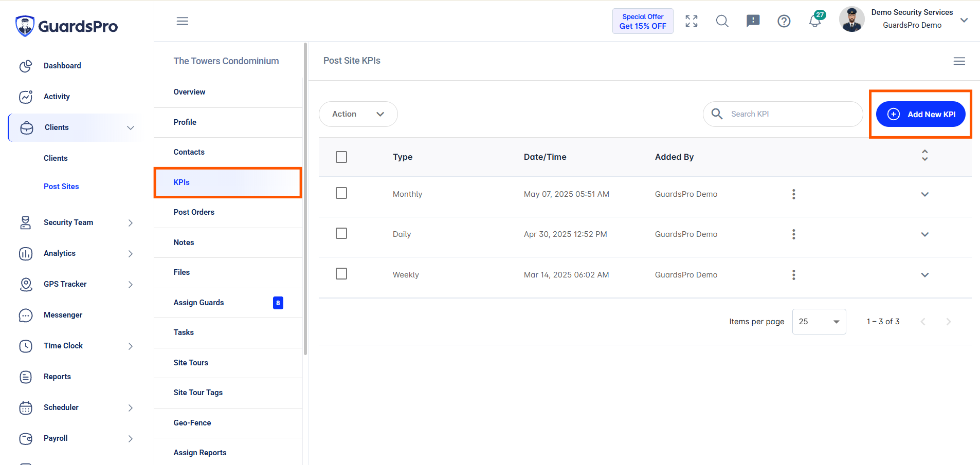Open the Files section

228,272
